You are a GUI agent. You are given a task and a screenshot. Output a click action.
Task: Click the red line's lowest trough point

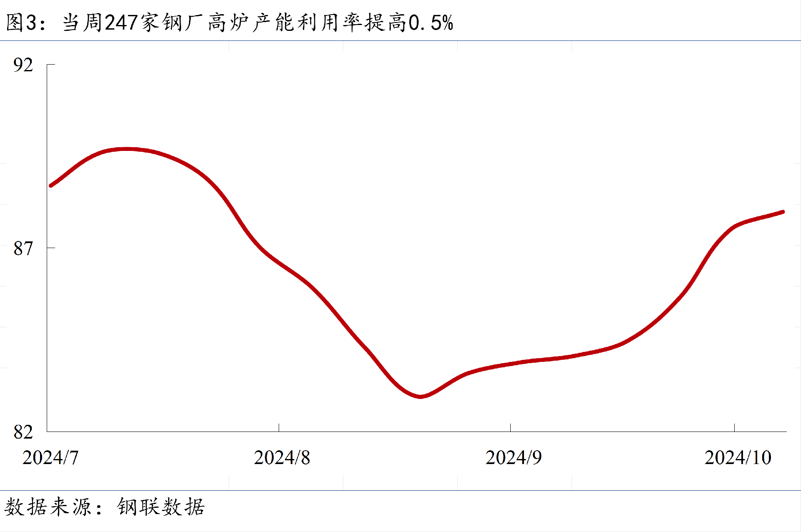coord(420,396)
